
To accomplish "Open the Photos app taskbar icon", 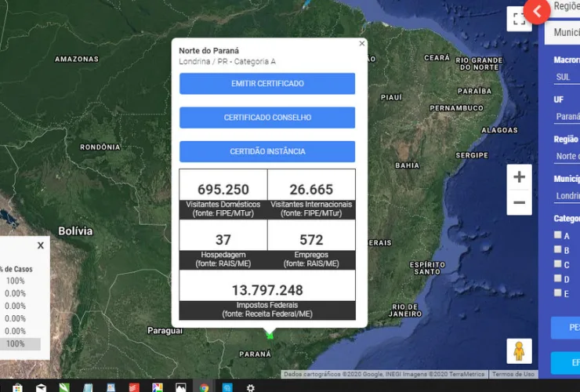I will point(181,387).
